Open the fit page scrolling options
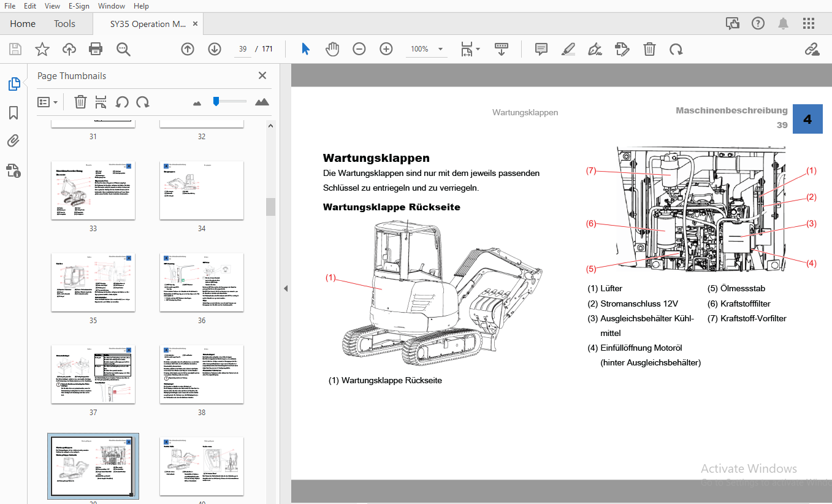 470,49
